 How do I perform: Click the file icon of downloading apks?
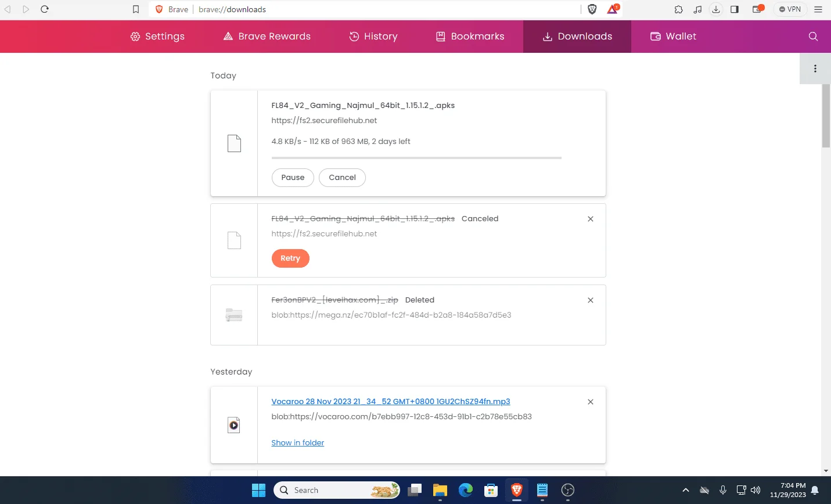pos(234,143)
